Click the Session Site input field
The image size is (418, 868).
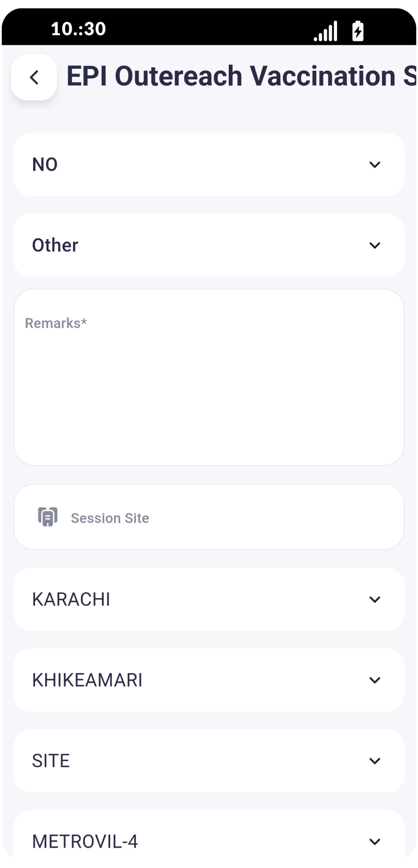coord(229,517)
